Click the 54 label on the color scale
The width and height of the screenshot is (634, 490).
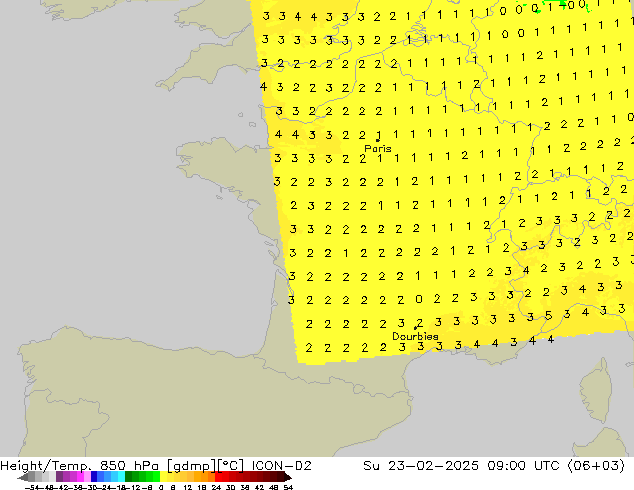point(288,487)
